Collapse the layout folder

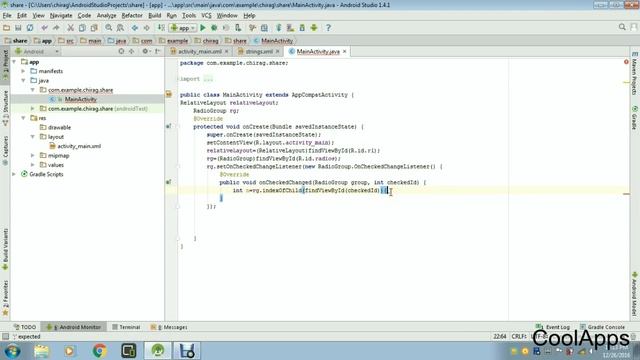(x=33, y=137)
